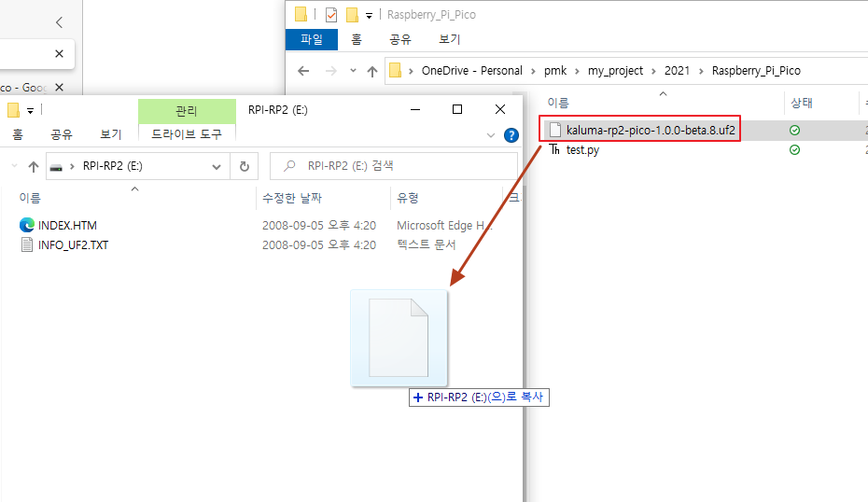Click sync status icon of test.py

[x=794, y=150]
